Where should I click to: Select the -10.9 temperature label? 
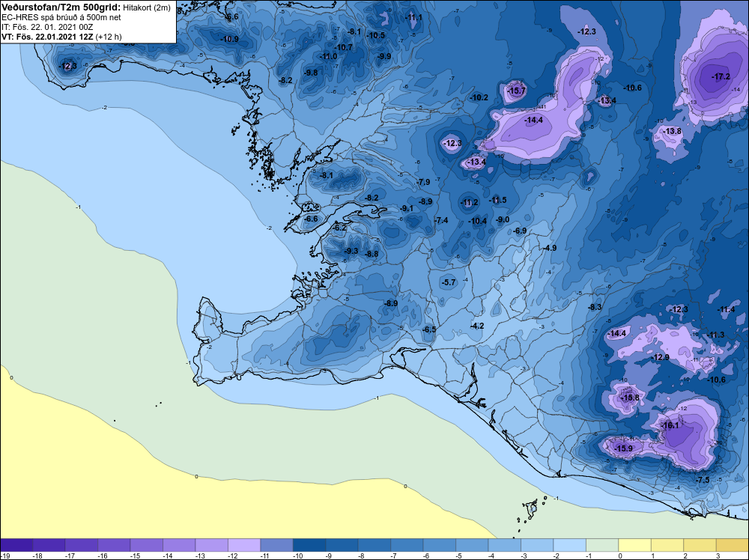point(229,39)
